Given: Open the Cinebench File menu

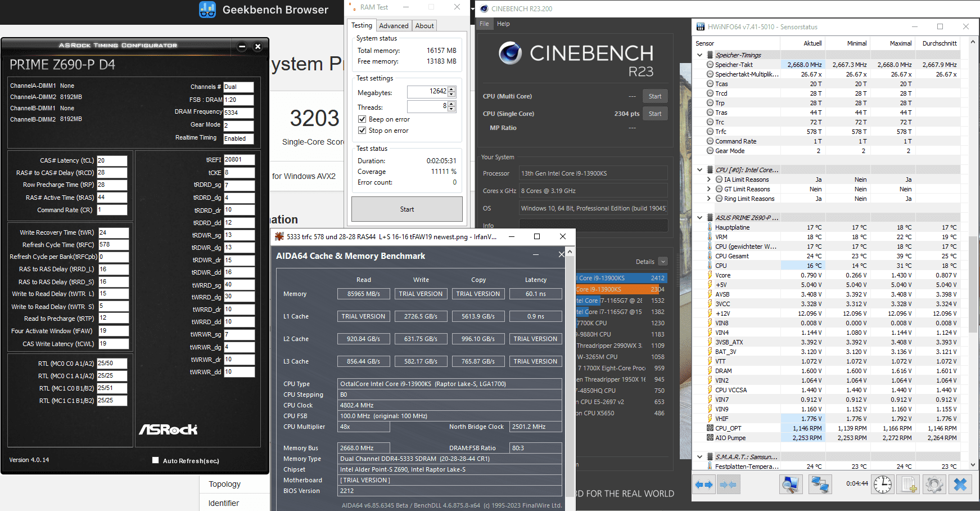Looking at the screenshot, I should 484,24.
